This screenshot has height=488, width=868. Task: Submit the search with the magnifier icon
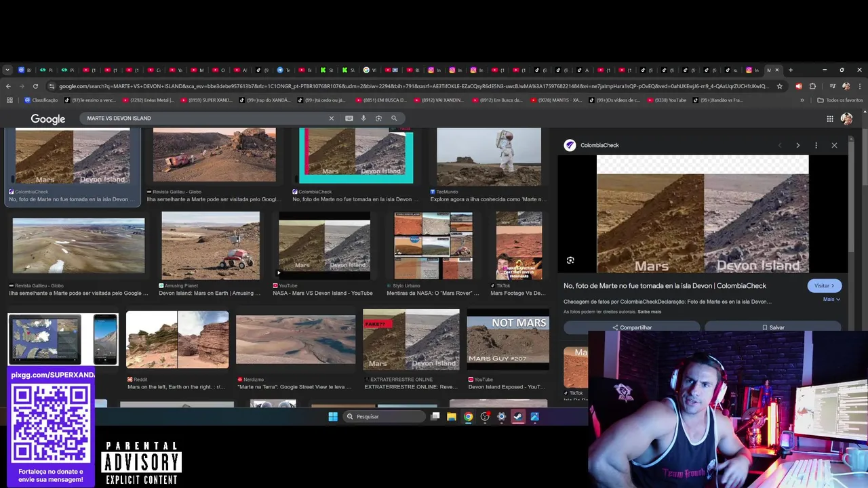(x=394, y=118)
